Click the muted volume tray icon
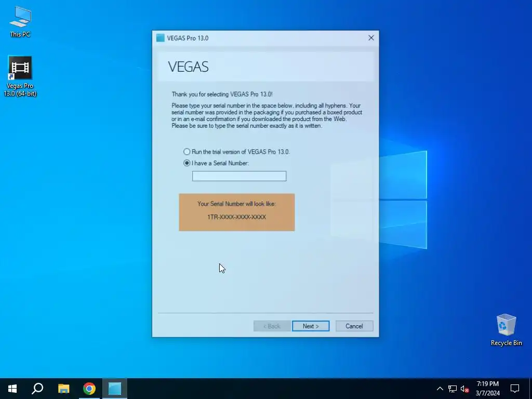Screen dimensions: 532x399 pos(464,389)
